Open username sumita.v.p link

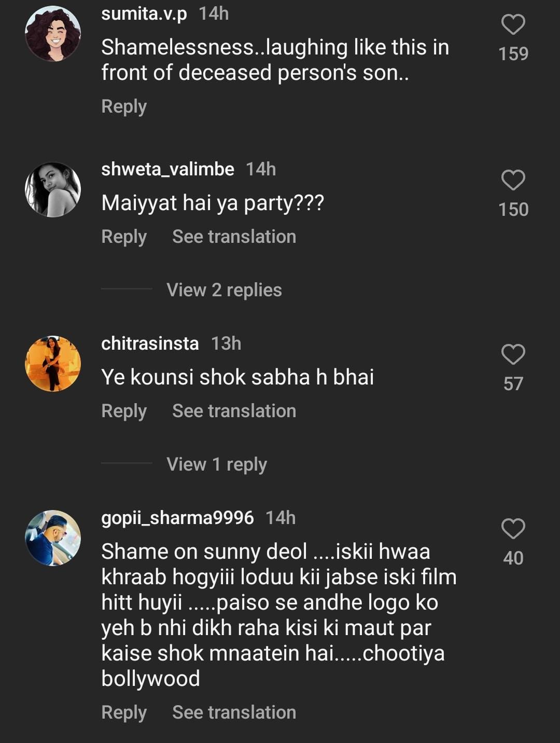144,13
